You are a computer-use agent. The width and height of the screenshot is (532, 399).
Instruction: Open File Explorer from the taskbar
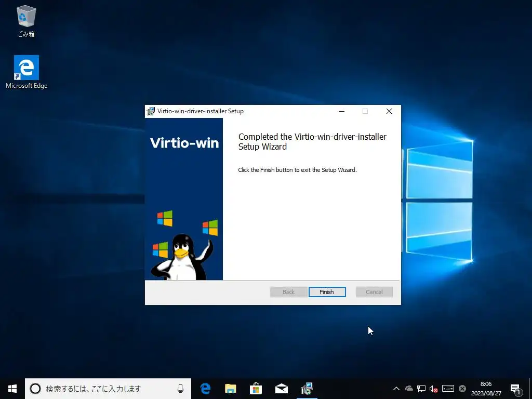[x=230, y=389]
